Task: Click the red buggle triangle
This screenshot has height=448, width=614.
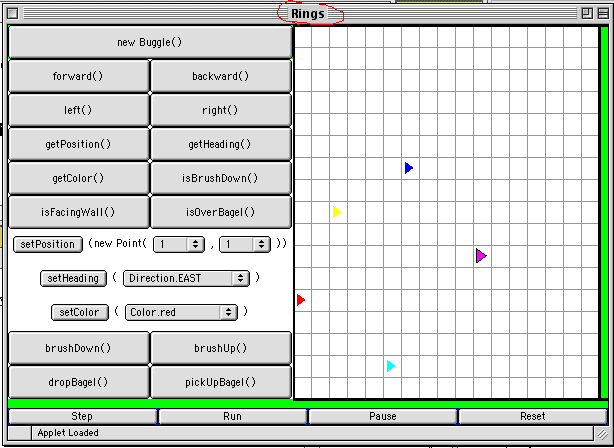Action: tap(300, 300)
